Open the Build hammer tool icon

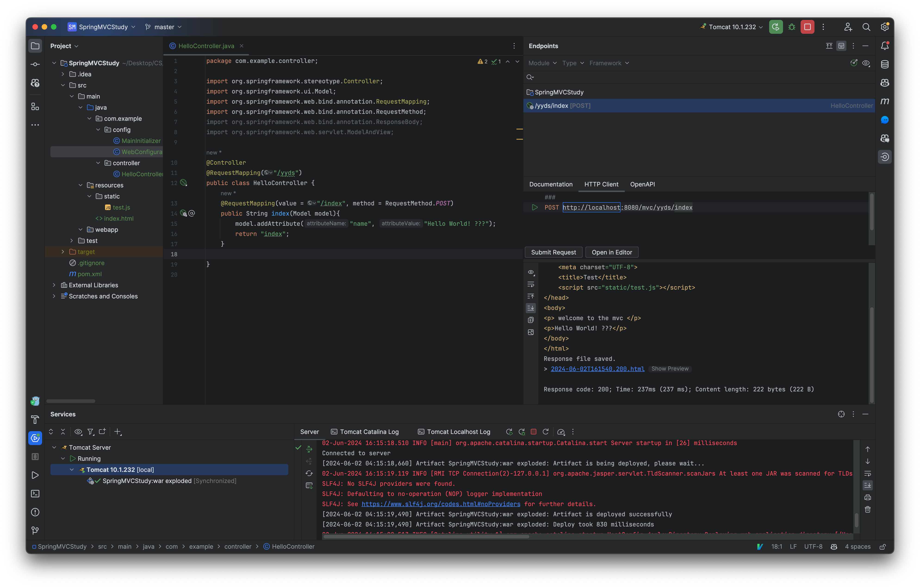click(35, 420)
